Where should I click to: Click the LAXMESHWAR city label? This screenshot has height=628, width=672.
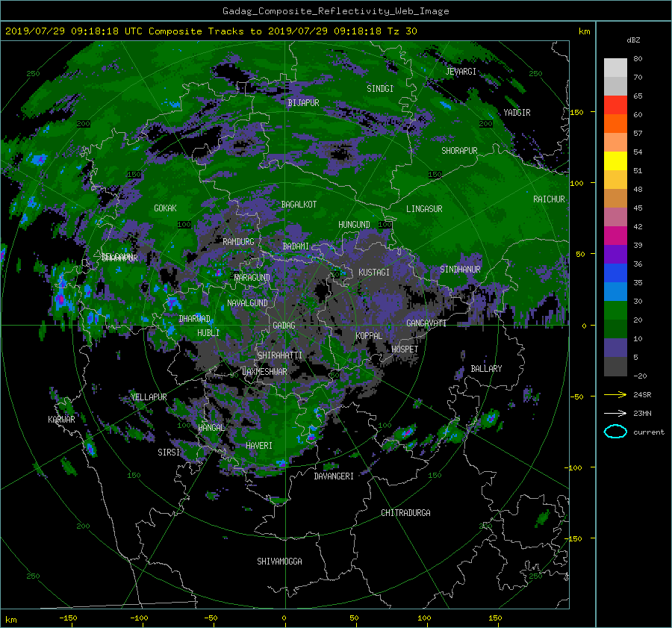(264, 371)
